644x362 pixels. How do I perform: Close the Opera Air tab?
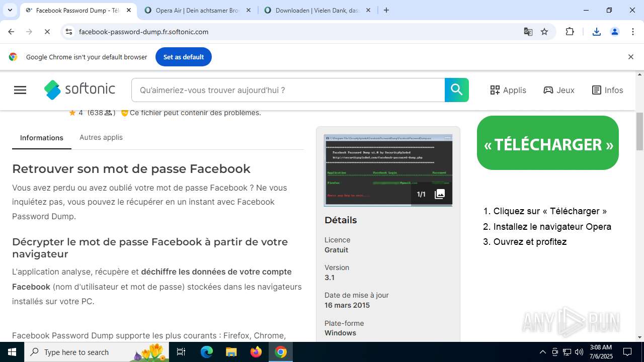(248, 10)
